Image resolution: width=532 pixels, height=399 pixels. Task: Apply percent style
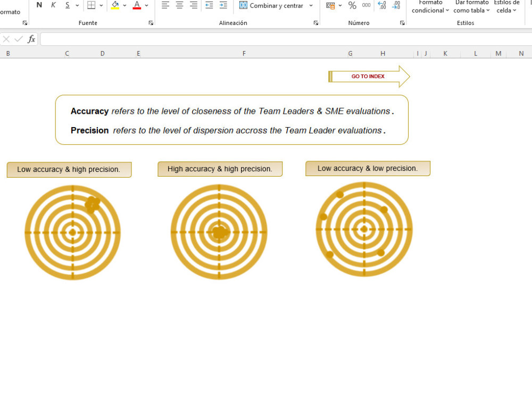pyautogui.click(x=352, y=5)
